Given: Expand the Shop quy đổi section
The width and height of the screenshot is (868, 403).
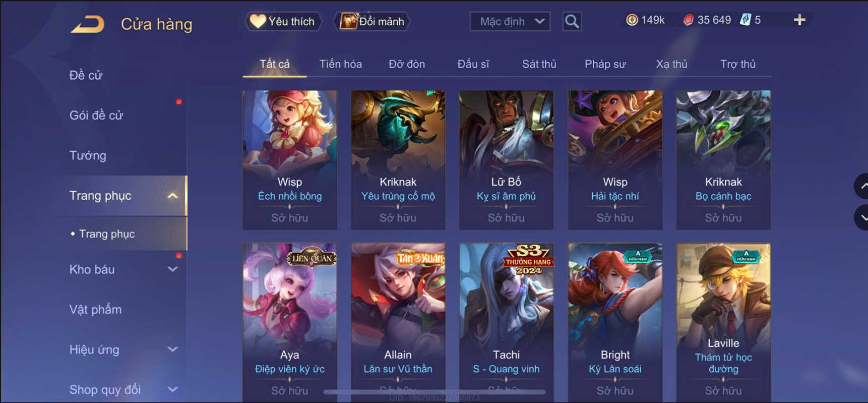Looking at the screenshot, I should (x=172, y=389).
